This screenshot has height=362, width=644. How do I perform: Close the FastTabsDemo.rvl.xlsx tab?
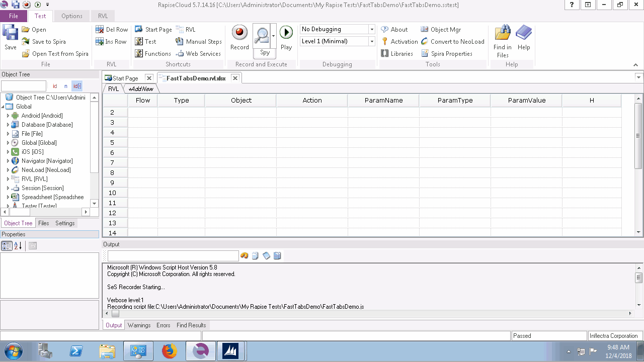235,78
